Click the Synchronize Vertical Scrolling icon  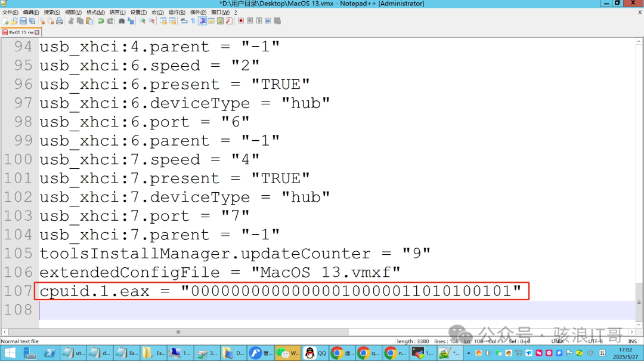[x=163, y=21]
